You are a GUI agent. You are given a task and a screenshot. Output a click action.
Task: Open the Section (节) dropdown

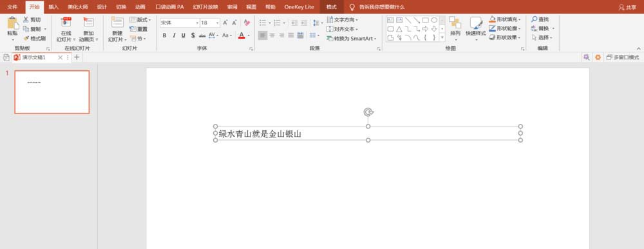(x=138, y=38)
